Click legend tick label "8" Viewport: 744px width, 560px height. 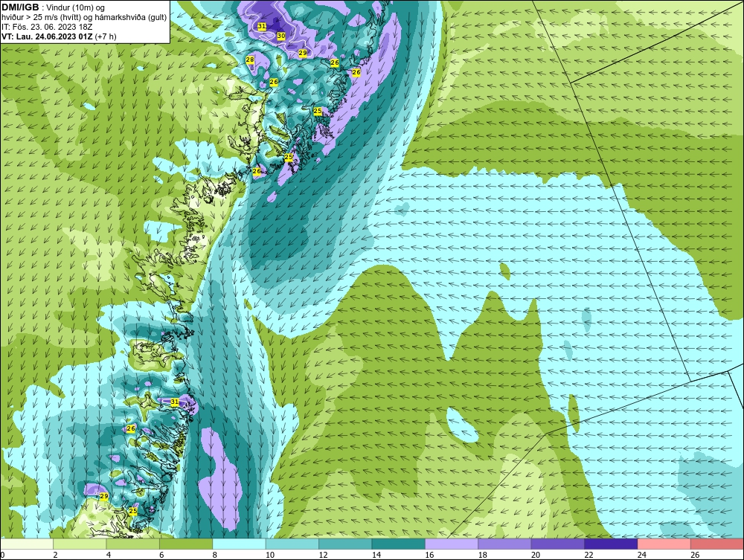tap(215, 555)
